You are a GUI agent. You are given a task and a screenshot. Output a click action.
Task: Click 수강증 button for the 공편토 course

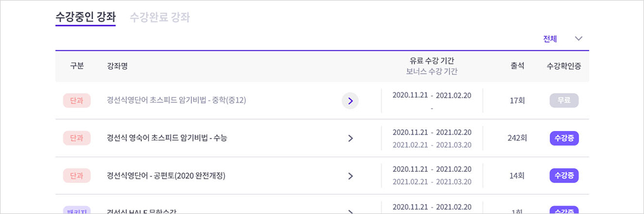pyautogui.click(x=564, y=176)
